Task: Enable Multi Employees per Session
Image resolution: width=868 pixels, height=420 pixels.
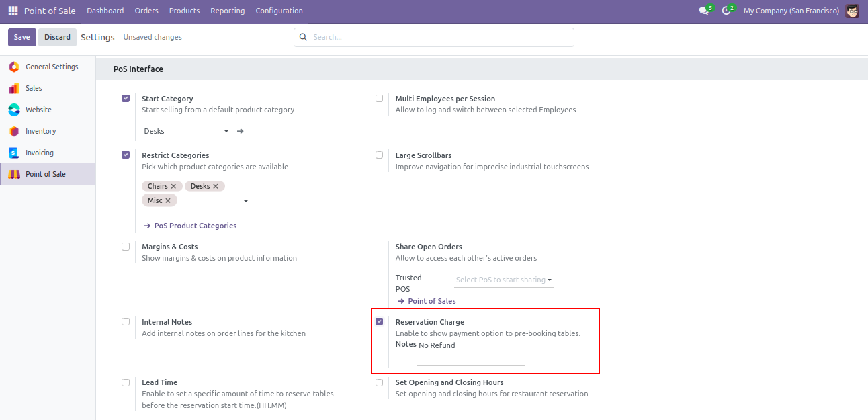Action: 380,99
